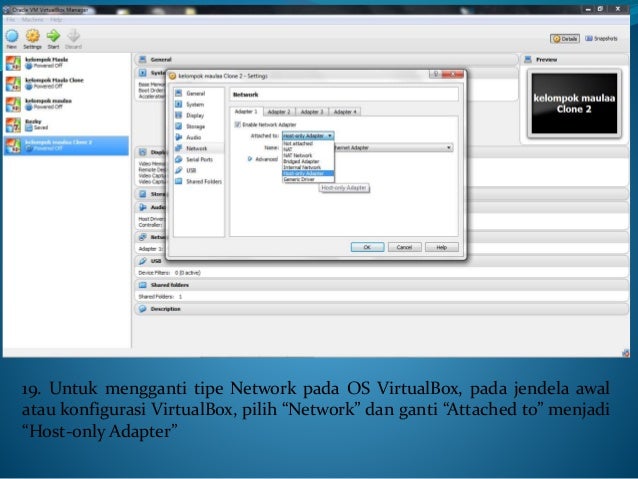
Task: Choose Generic Driver from dropdown
Action: pyautogui.click(x=308, y=179)
